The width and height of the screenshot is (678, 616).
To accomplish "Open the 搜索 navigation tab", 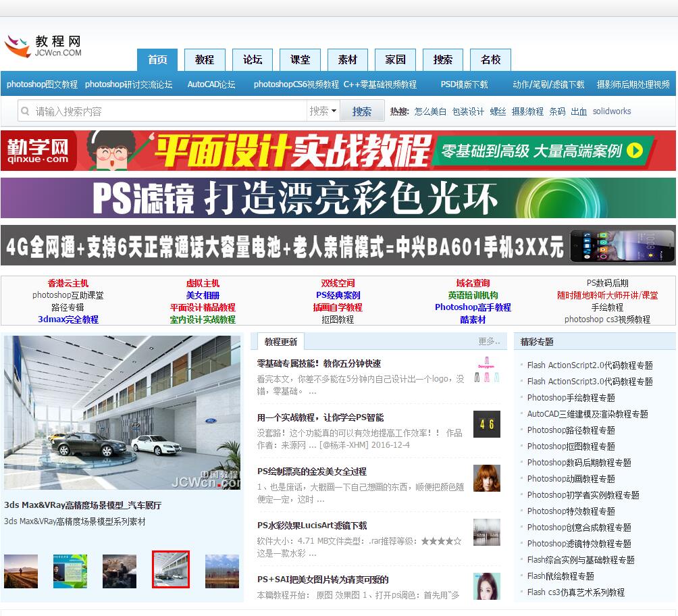I will pos(443,59).
